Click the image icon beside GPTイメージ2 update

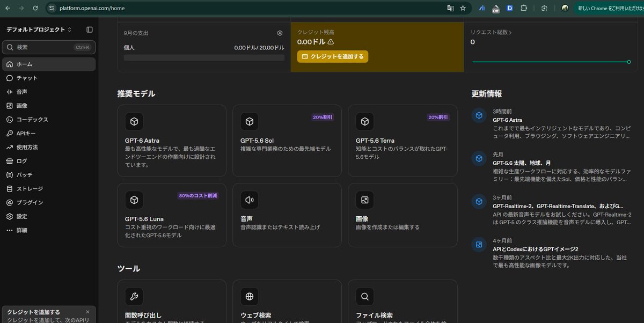pyautogui.click(x=479, y=245)
